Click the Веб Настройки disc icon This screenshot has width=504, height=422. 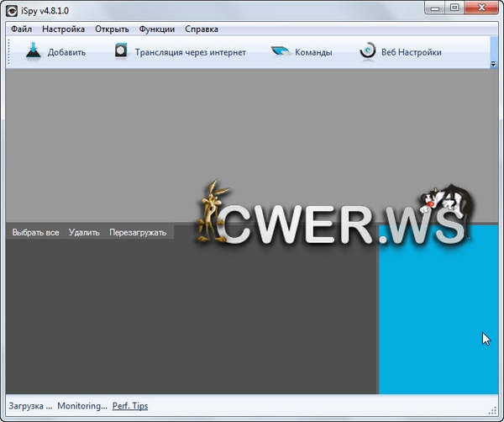pos(367,52)
